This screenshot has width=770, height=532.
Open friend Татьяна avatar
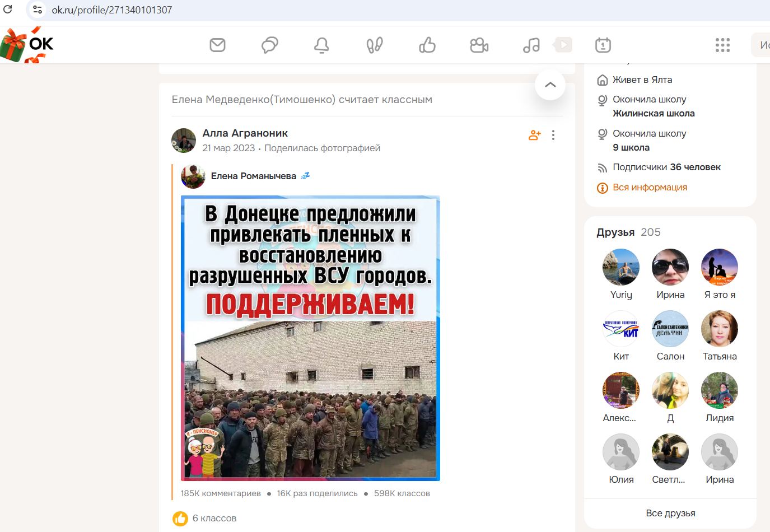[720, 329]
